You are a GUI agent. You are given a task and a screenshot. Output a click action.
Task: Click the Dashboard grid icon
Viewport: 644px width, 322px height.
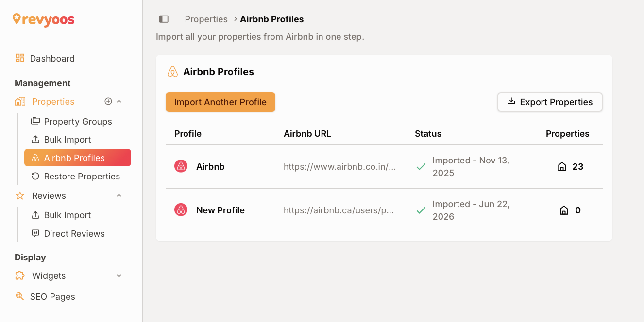point(20,58)
